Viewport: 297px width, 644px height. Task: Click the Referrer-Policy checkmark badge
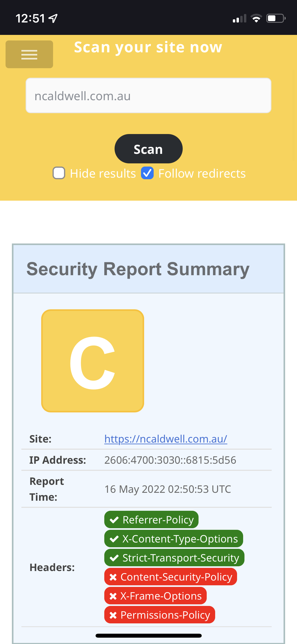coord(151,520)
